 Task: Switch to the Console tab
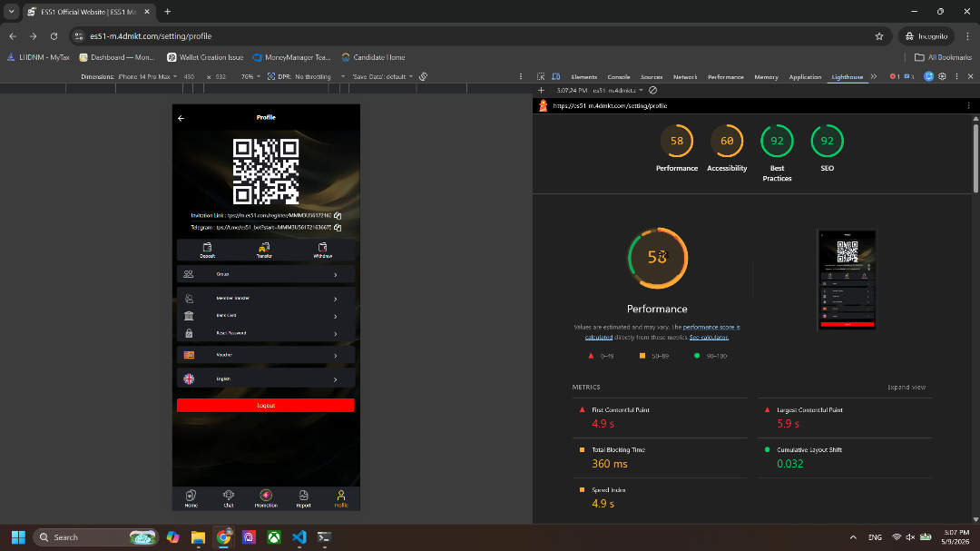click(x=619, y=76)
